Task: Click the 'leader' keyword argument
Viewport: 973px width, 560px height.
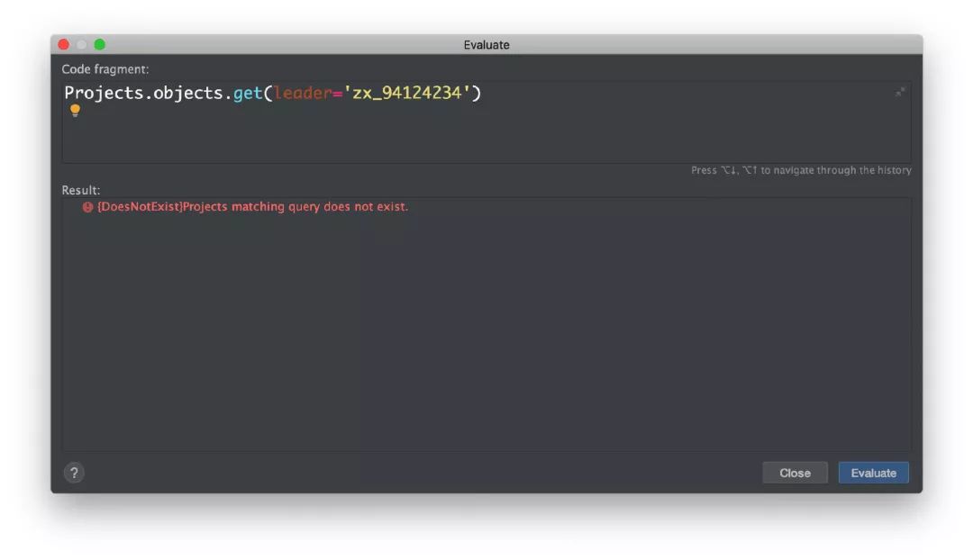Action: (x=302, y=93)
